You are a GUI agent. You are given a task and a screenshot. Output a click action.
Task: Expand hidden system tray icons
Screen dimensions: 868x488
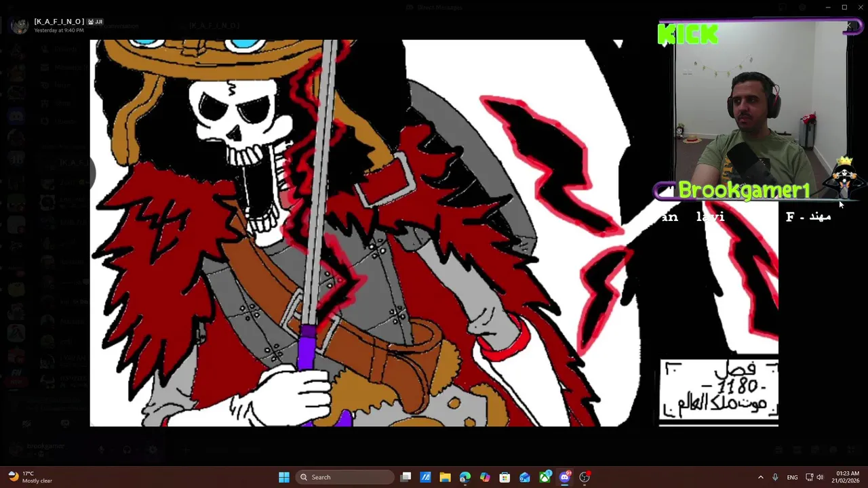(760, 477)
